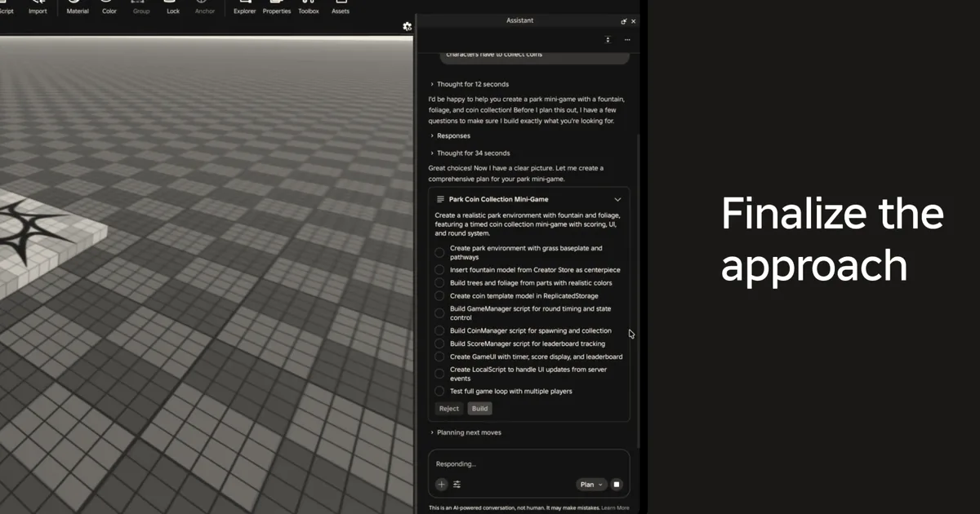The width and height of the screenshot is (980, 514).
Task: Click the Reject button
Action: pyautogui.click(x=449, y=409)
